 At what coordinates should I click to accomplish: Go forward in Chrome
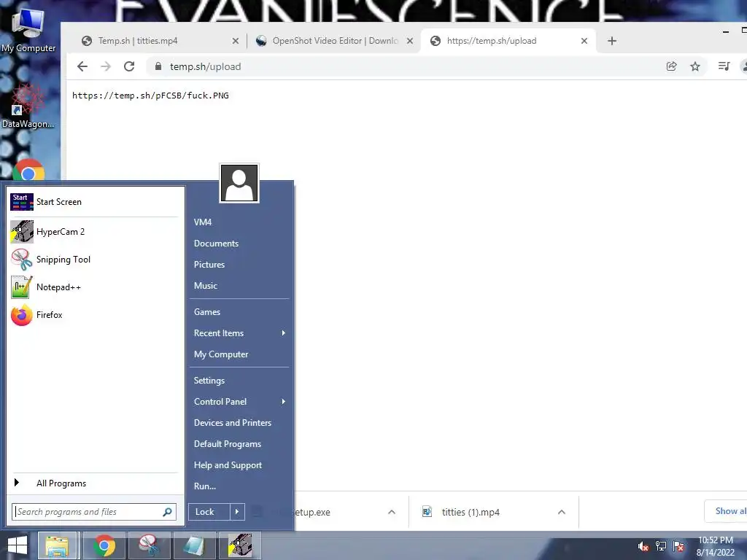(x=106, y=66)
